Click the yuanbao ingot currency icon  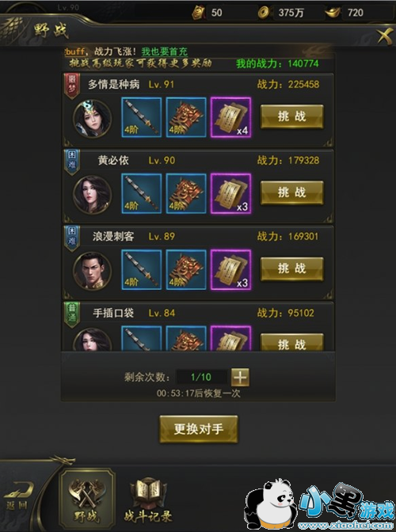[x=333, y=13]
